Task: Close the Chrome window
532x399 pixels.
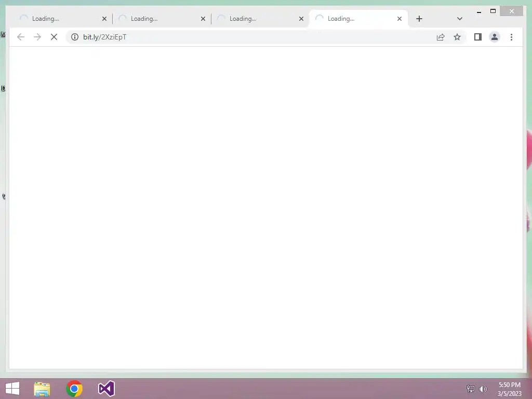Action: coord(512,11)
